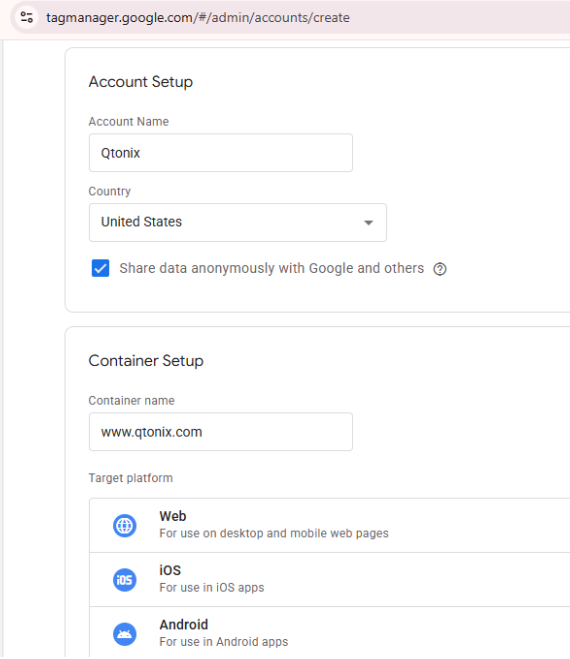The height and width of the screenshot is (659, 570).
Task: Click the Container name field www.qtonix.com
Action: [x=221, y=432]
